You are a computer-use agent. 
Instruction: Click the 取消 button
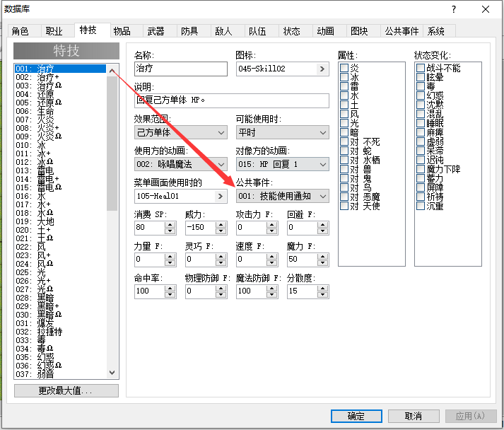tap(414, 416)
